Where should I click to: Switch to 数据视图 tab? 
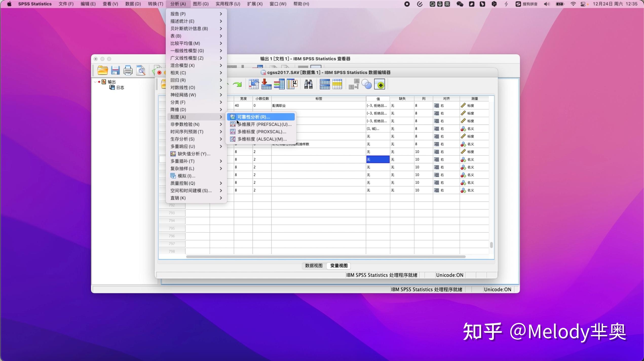coord(314,266)
